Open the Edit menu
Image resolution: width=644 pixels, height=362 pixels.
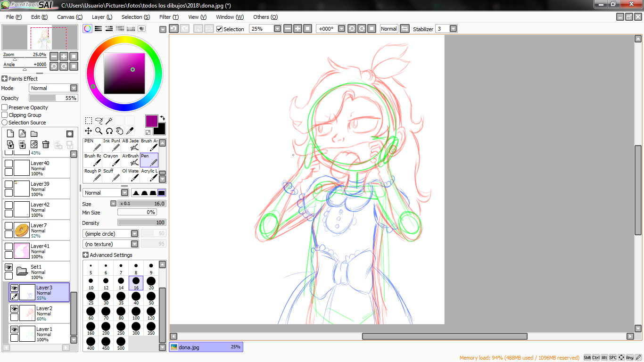[x=39, y=17]
